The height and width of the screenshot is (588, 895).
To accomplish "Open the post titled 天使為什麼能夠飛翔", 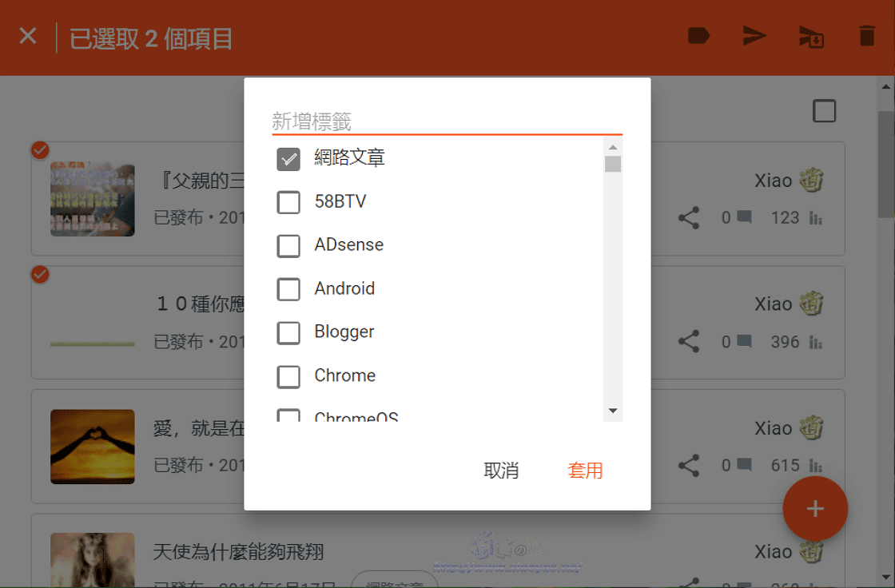I will coord(239,551).
